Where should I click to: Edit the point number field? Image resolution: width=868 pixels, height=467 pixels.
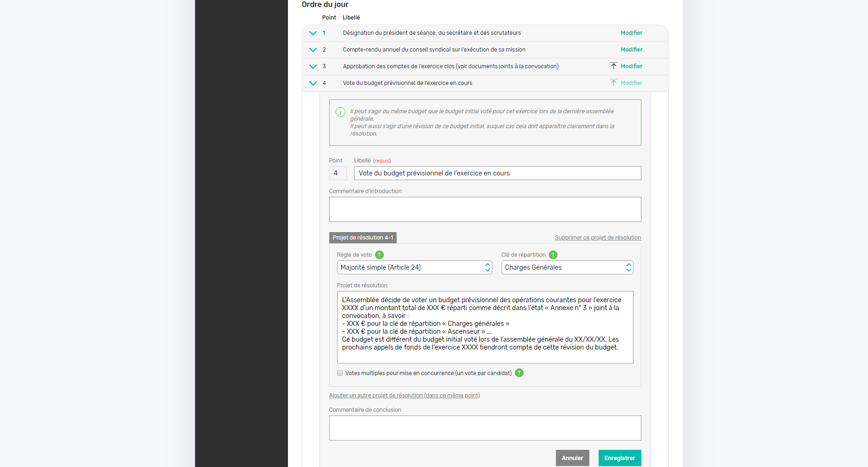pos(338,173)
